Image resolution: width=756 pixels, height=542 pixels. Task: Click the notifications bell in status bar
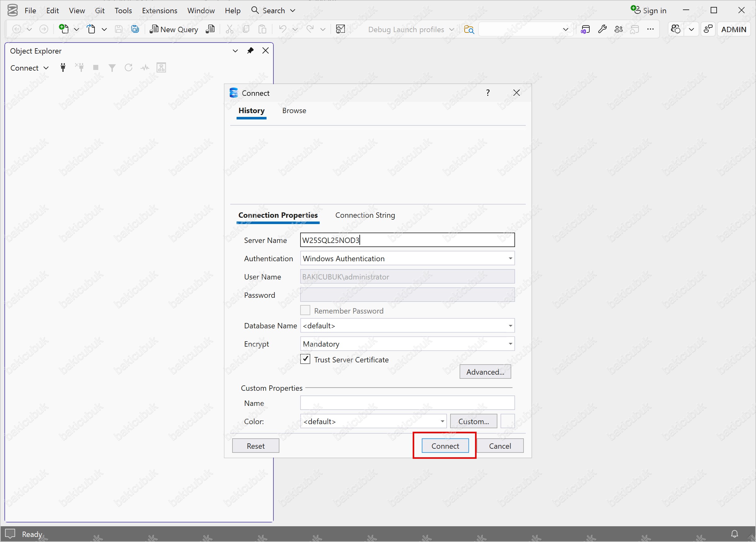[x=734, y=534]
